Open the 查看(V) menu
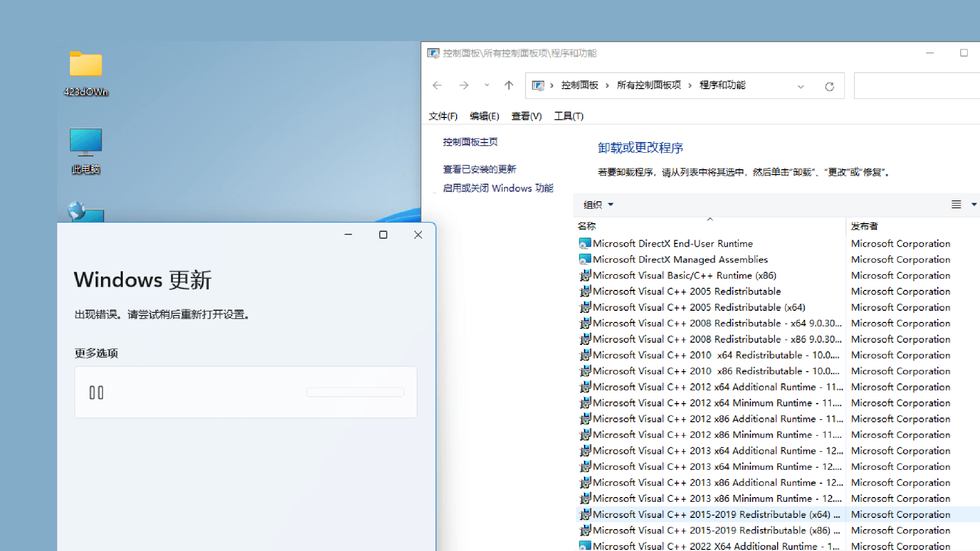The width and height of the screenshot is (980, 551). pyautogui.click(x=526, y=116)
